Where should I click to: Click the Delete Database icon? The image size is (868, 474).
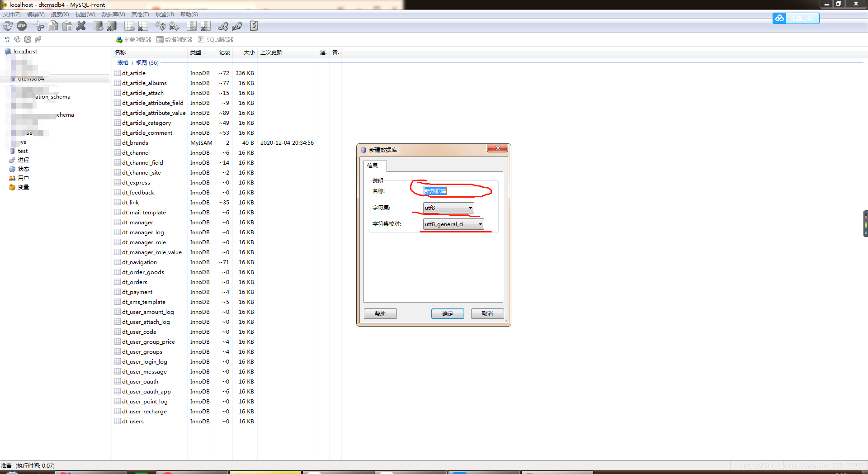[112, 26]
